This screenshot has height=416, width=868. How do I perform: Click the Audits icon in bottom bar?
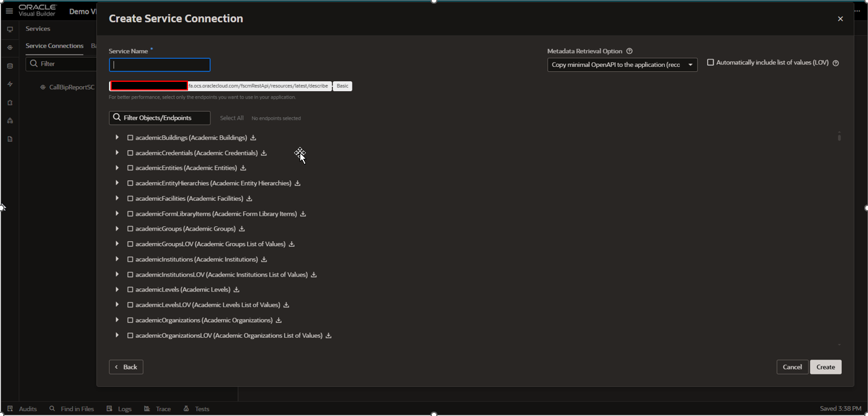10,409
